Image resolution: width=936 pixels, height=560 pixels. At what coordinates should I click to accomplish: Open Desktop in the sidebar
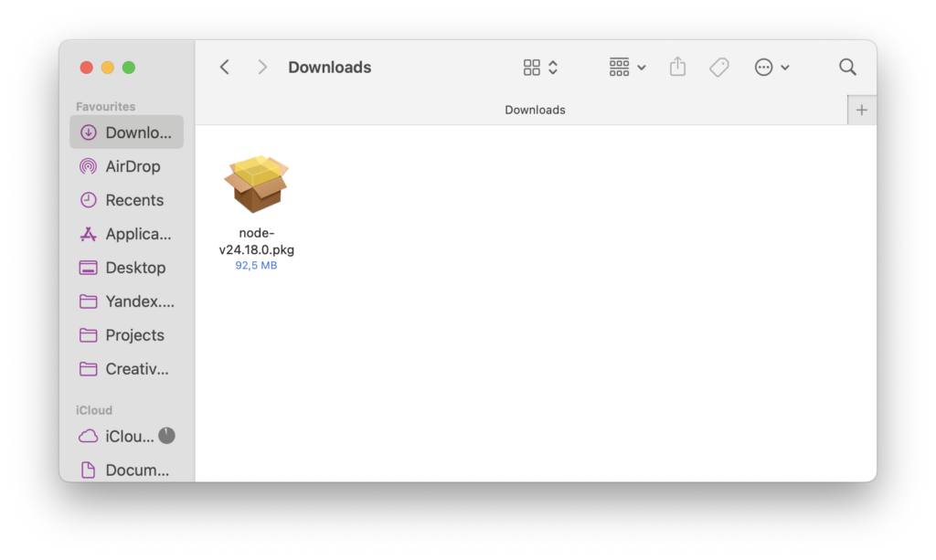pyautogui.click(x=126, y=268)
